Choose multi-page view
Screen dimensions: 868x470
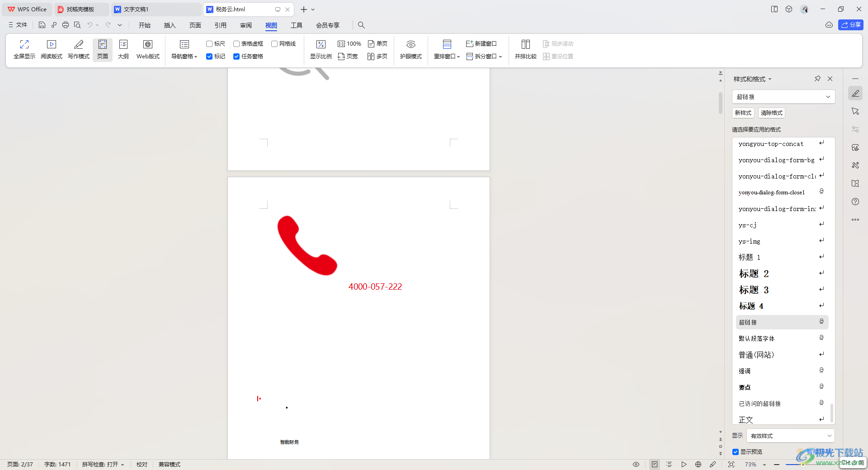378,56
